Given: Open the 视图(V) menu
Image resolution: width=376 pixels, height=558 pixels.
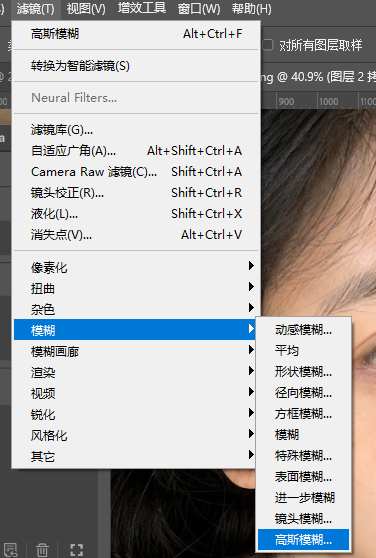Looking at the screenshot, I should click(86, 9).
